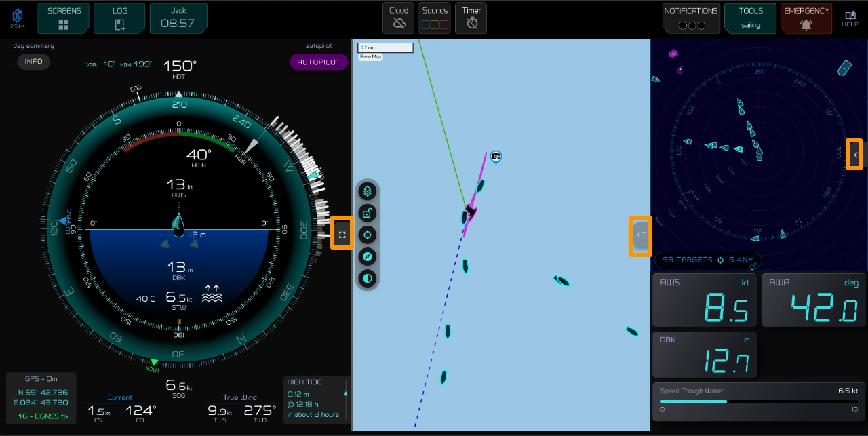Expand instrument panel to fullscreen
Viewport: 868px width, 436px height.
click(342, 235)
